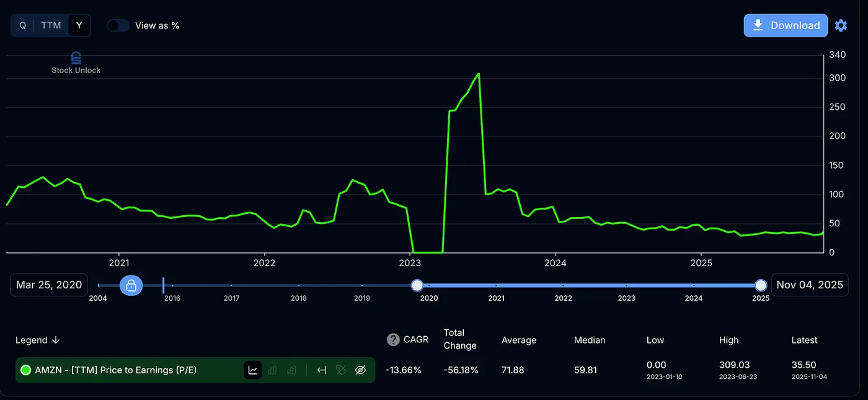Click the Median column header

590,340
